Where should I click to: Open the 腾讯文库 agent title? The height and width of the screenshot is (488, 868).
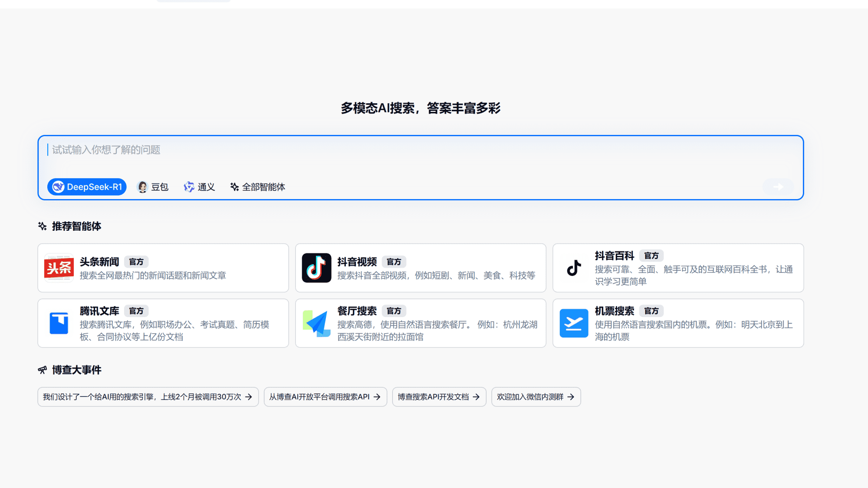click(x=99, y=311)
